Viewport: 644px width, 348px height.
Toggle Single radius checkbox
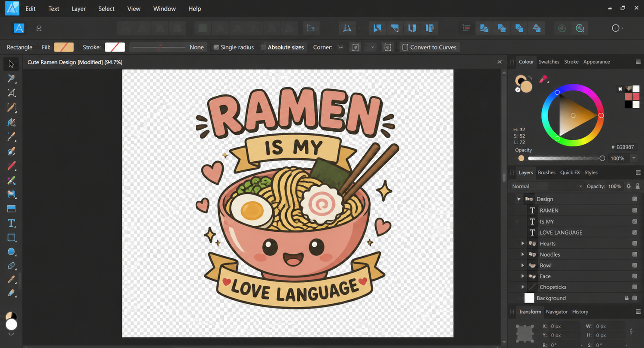pos(216,47)
